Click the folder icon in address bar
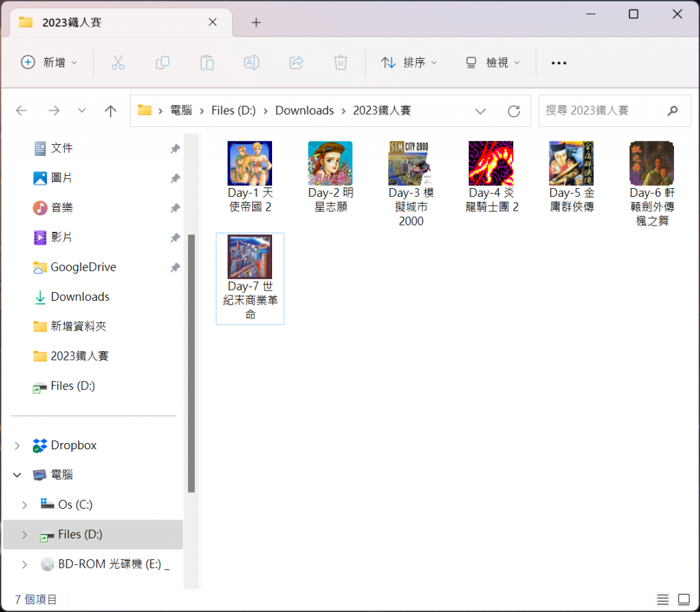 144,110
